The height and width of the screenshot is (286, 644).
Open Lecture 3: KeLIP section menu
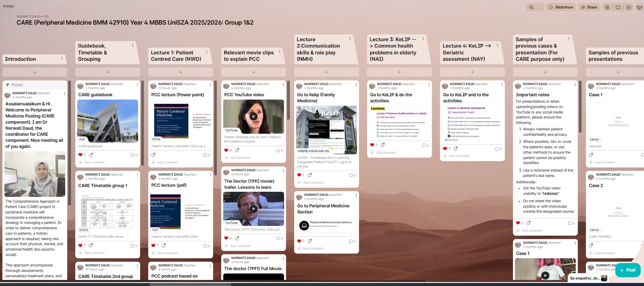[423, 39]
